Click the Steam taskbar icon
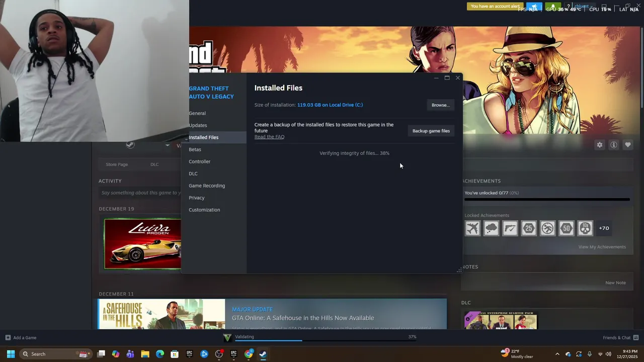The image size is (644, 362). point(263,354)
